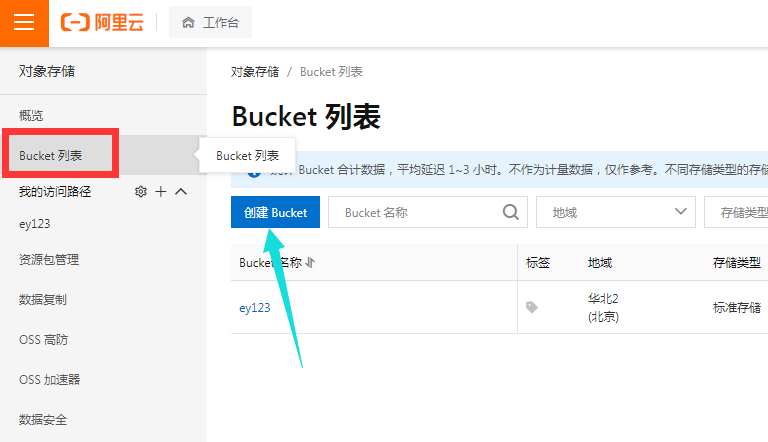Open the 存储类型 storage type dropdown
This screenshot has width=768, height=442.
pyautogui.click(x=736, y=212)
